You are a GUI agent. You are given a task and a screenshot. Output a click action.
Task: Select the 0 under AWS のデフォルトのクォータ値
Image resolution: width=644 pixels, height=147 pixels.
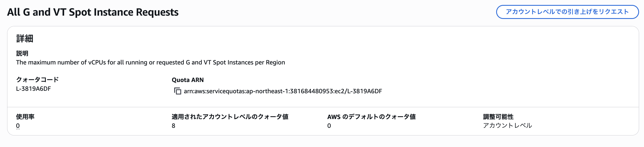pyautogui.click(x=329, y=126)
